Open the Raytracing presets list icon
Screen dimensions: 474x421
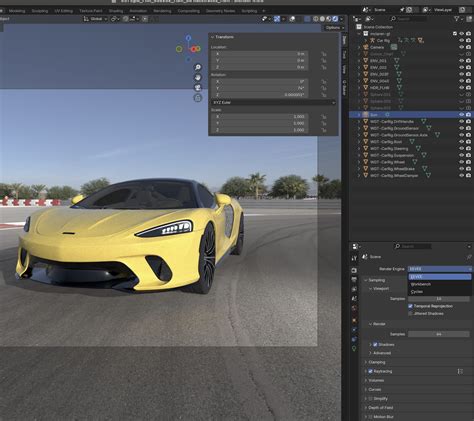(x=460, y=371)
